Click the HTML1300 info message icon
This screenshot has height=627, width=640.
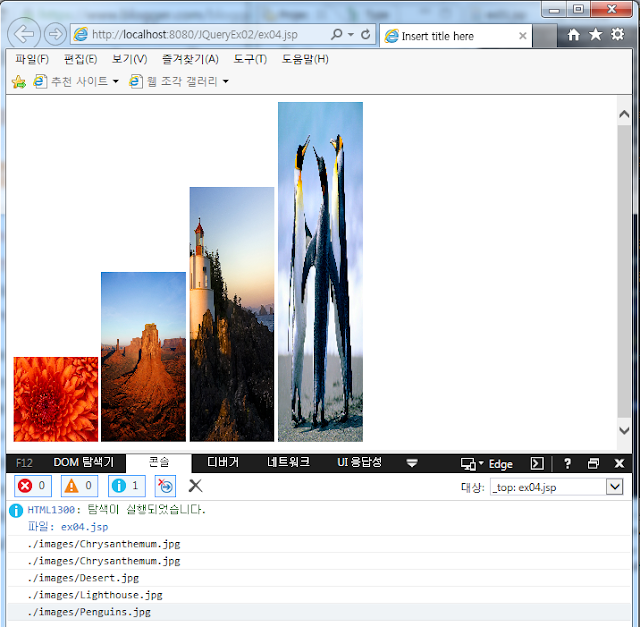pyautogui.click(x=16, y=510)
